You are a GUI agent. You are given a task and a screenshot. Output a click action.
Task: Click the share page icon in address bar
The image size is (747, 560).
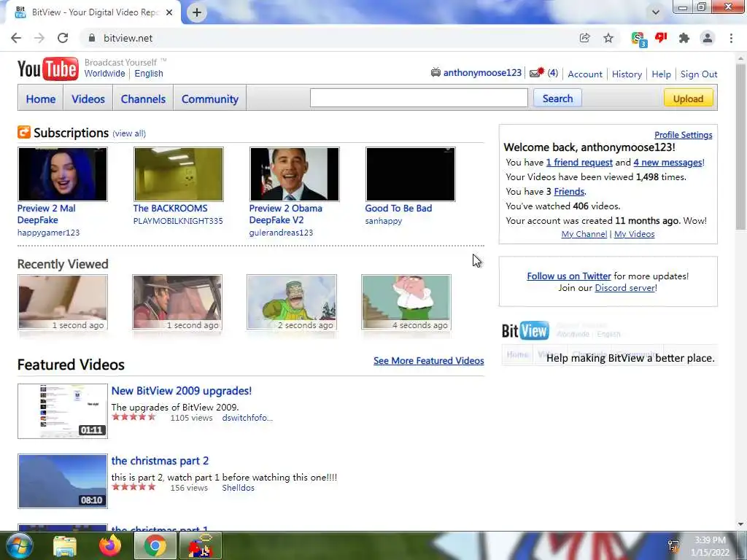(x=584, y=38)
